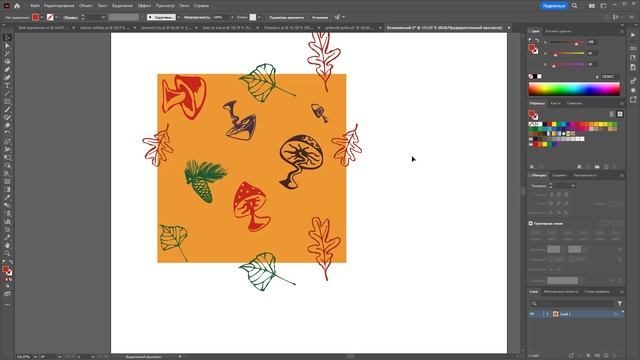Open the Окно menu
Viewport: 640px width, 360px height.
(x=184, y=6)
